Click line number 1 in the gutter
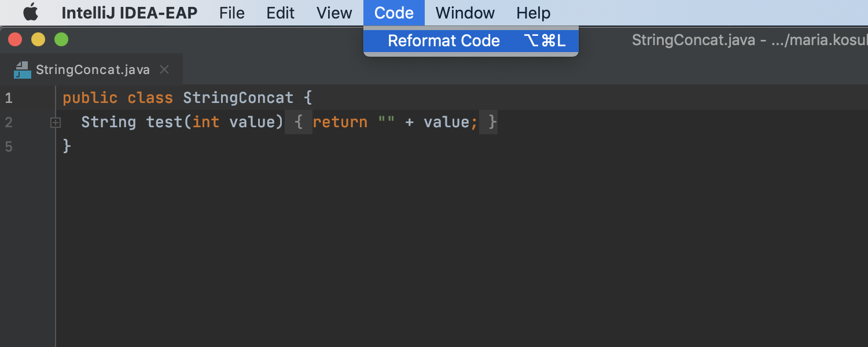 point(9,98)
